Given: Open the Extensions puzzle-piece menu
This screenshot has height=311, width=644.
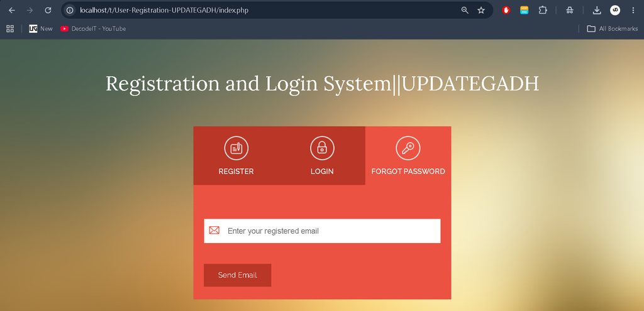Looking at the screenshot, I should [x=543, y=10].
